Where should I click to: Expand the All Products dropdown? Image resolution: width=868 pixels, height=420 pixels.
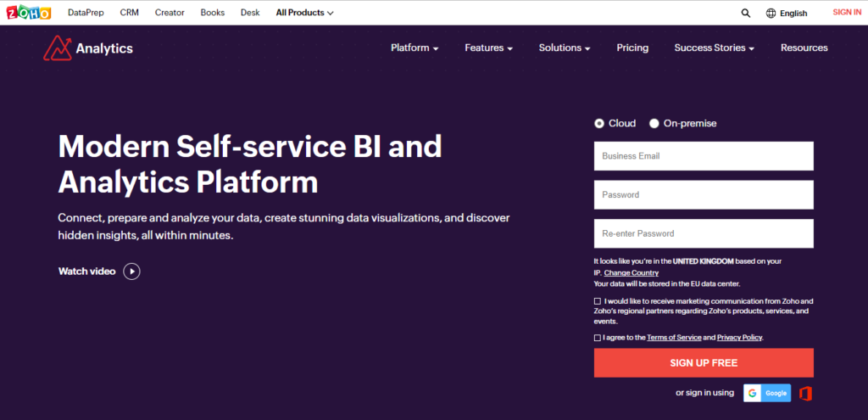(305, 13)
